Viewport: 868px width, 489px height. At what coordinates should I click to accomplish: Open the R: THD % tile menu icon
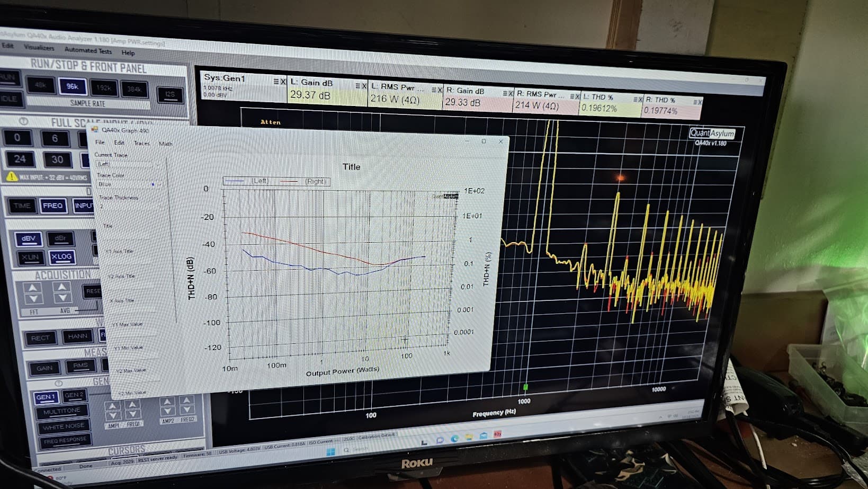point(695,102)
